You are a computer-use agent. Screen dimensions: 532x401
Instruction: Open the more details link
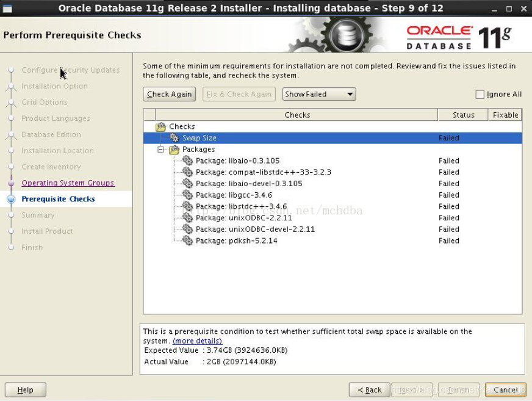(x=198, y=341)
